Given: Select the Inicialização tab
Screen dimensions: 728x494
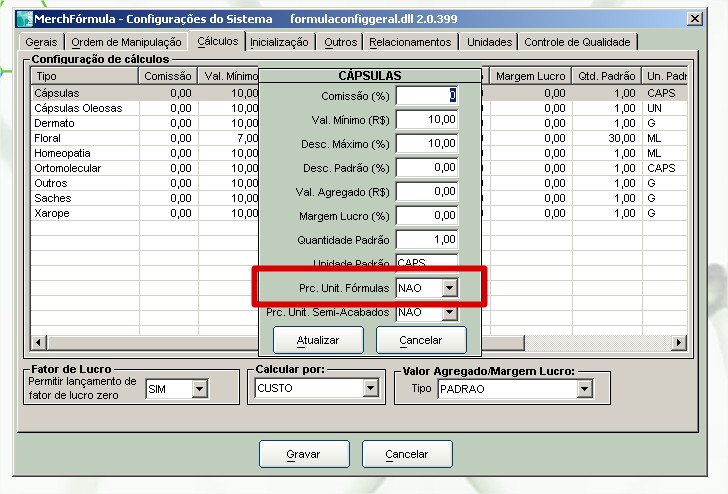Looking at the screenshot, I should tap(279, 42).
